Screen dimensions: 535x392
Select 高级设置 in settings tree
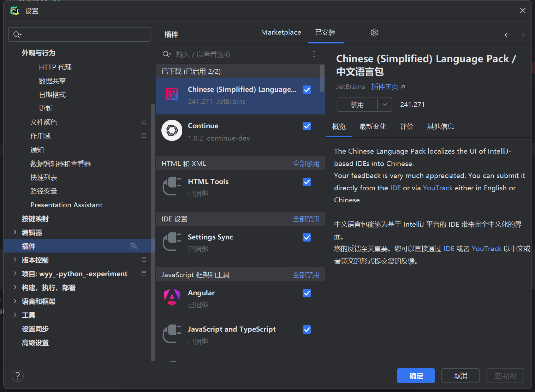(35, 343)
